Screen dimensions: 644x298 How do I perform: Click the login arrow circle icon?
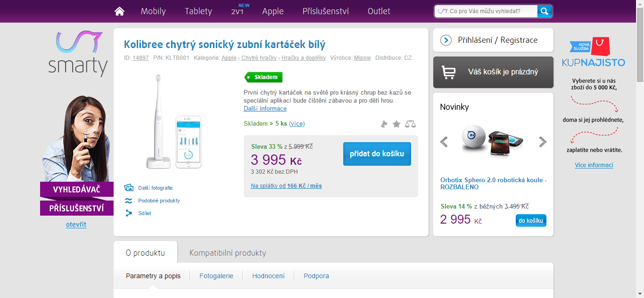pos(446,40)
